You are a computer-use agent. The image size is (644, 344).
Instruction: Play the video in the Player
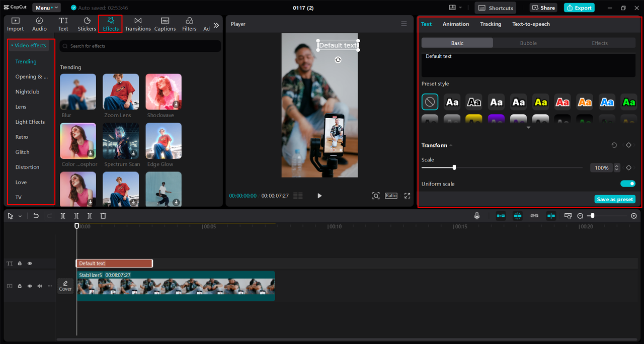click(x=319, y=196)
